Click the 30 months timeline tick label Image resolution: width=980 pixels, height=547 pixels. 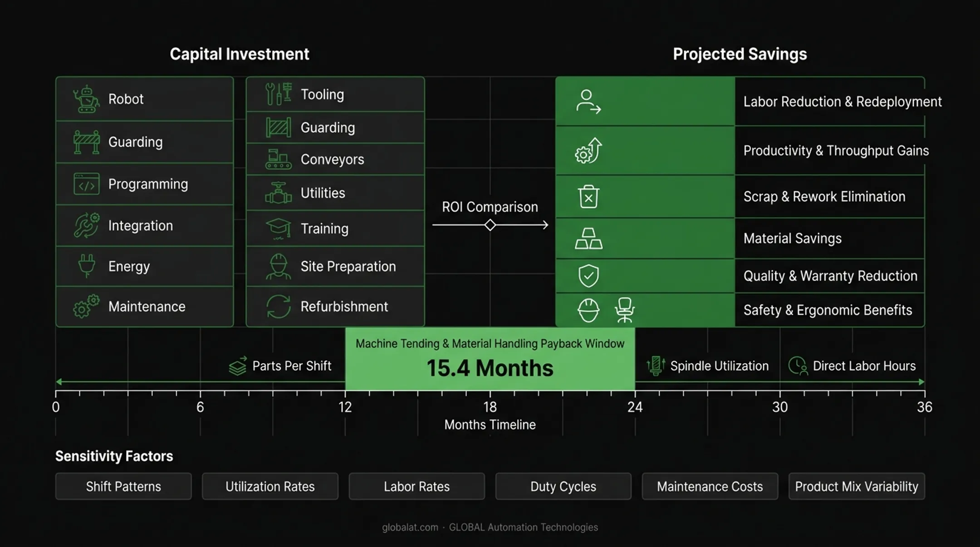(780, 407)
